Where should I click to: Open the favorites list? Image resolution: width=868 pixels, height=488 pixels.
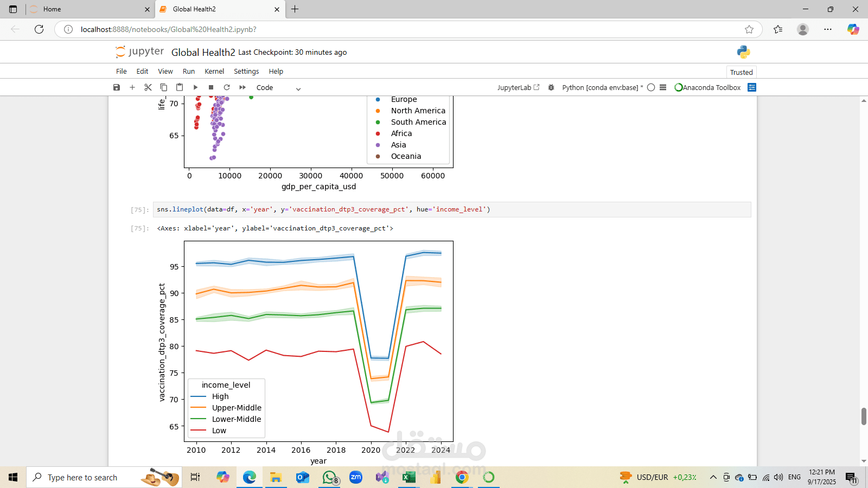778,29
